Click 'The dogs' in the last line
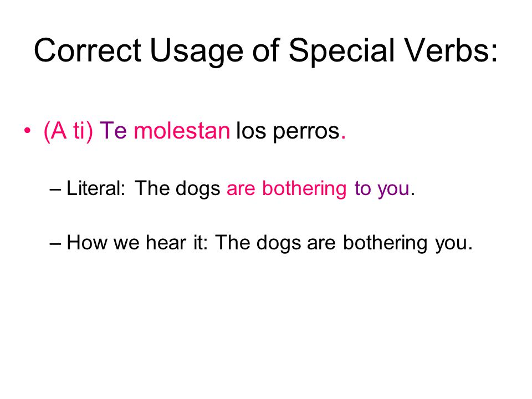This screenshot has height=399, width=532. coord(258,243)
